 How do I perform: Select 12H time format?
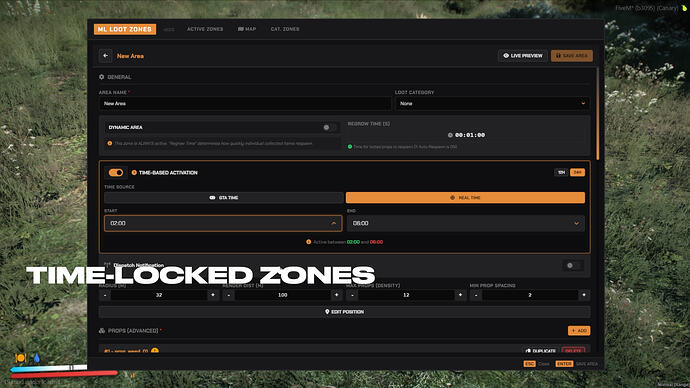point(562,172)
